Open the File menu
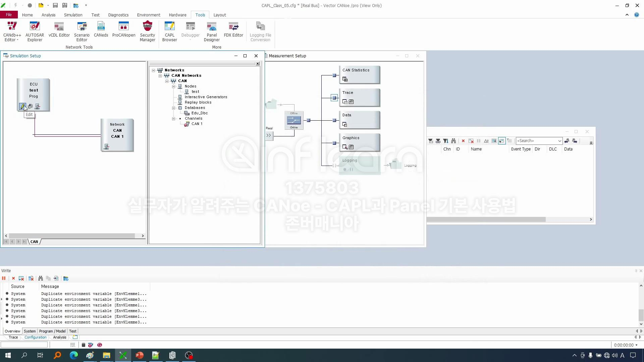Image resolution: width=644 pixels, height=362 pixels. 9,15
